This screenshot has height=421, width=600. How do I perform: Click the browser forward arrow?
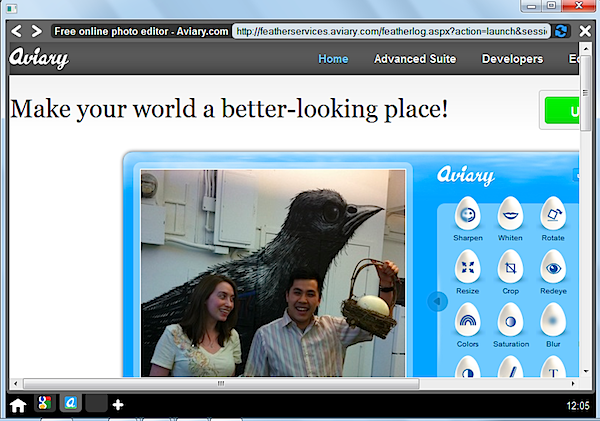pos(36,31)
